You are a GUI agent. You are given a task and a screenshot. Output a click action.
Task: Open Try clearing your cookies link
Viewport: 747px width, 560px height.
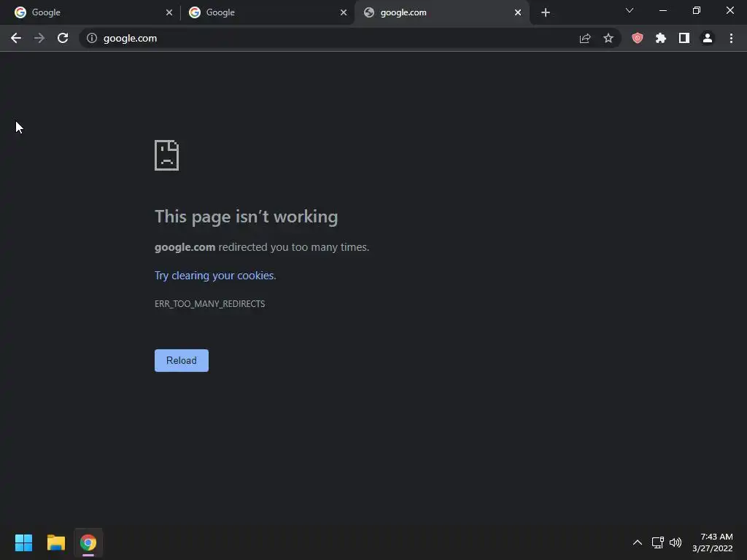pyautogui.click(x=215, y=275)
